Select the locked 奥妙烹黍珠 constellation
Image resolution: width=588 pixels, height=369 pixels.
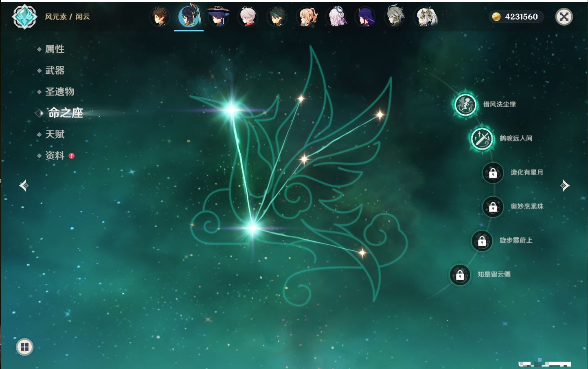(x=493, y=207)
